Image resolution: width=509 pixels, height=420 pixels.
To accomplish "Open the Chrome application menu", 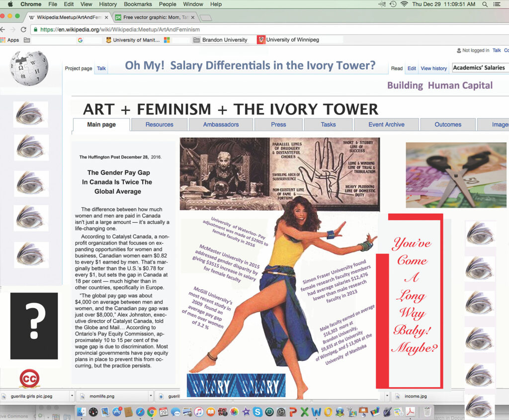I will tap(31, 4).
